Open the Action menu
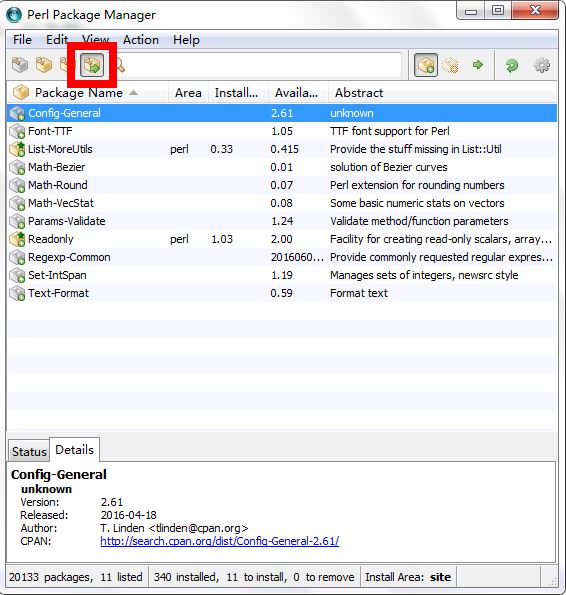The width and height of the screenshot is (566, 595). point(141,39)
